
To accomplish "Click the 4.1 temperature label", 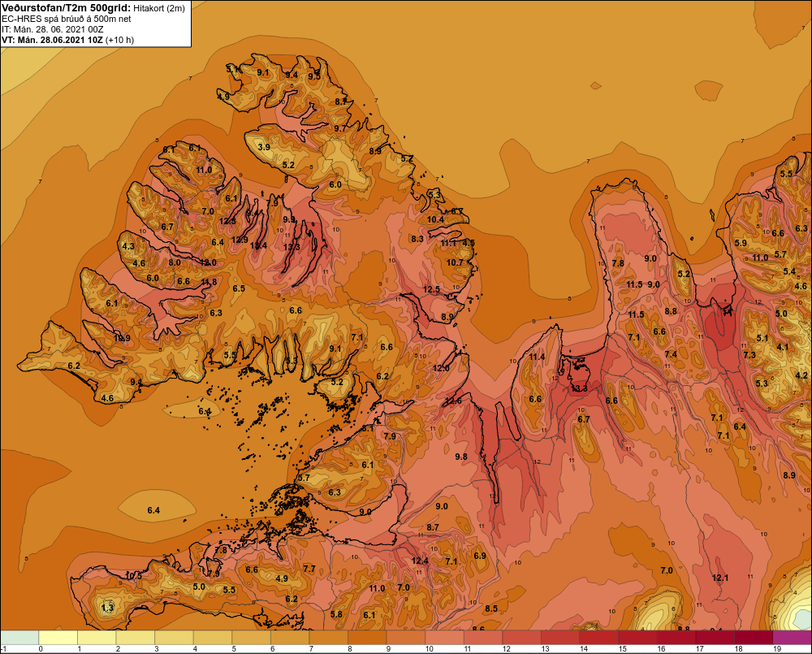I will pyautogui.click(x=782, y=347).
